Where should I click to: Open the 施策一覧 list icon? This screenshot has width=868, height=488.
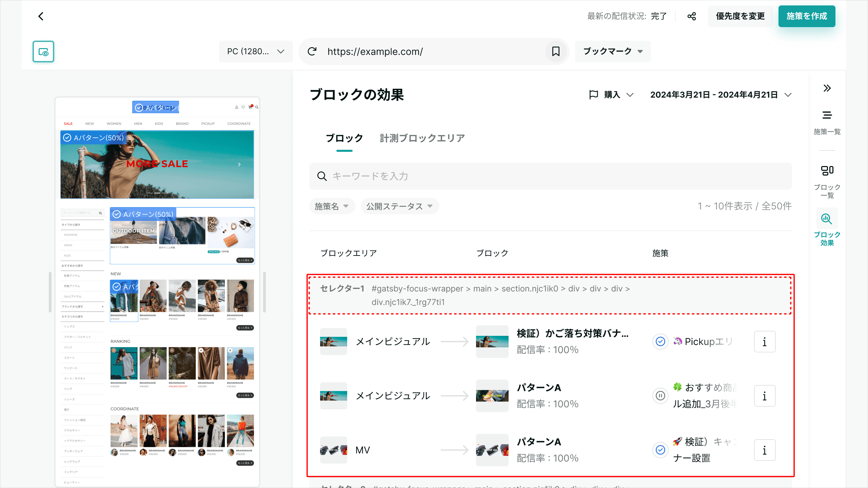(x=827, y=115)
